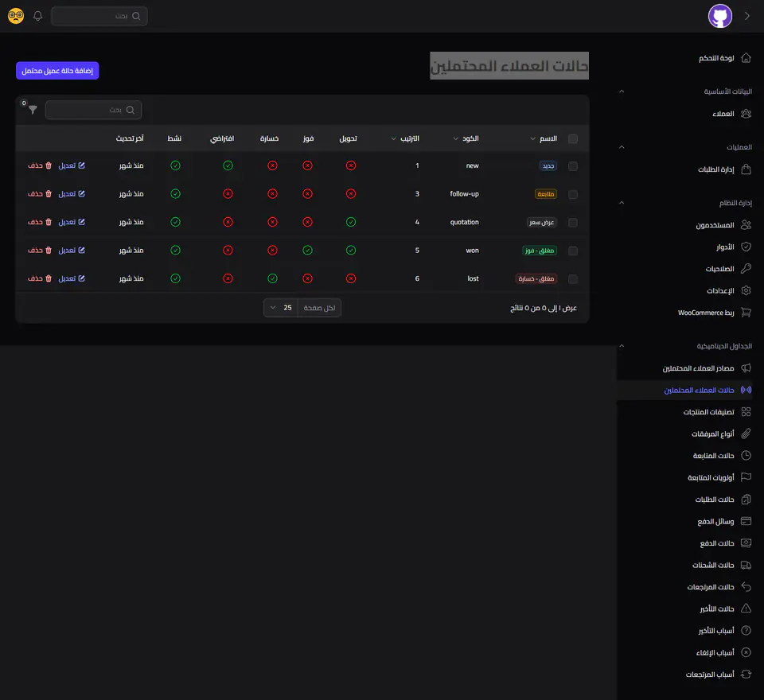
Task: Collapse the sidebar with the header chevron
Action: (747, 16)
